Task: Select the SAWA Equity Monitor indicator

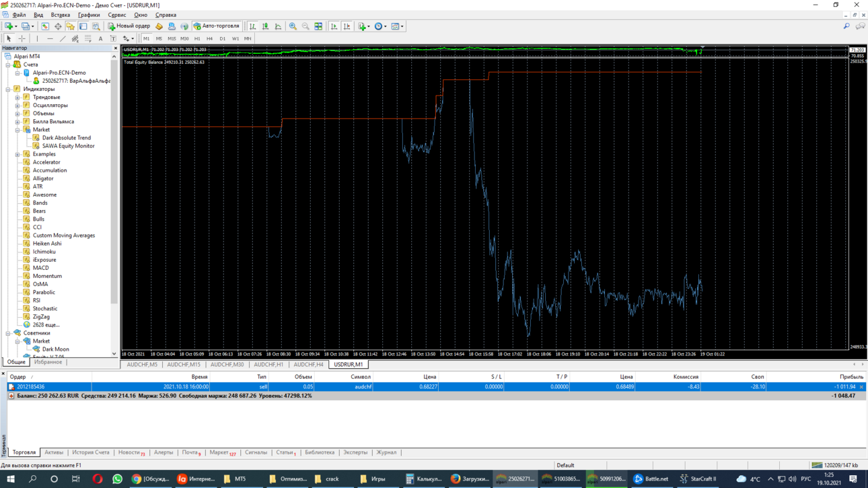Action: [x=68, y=146]
